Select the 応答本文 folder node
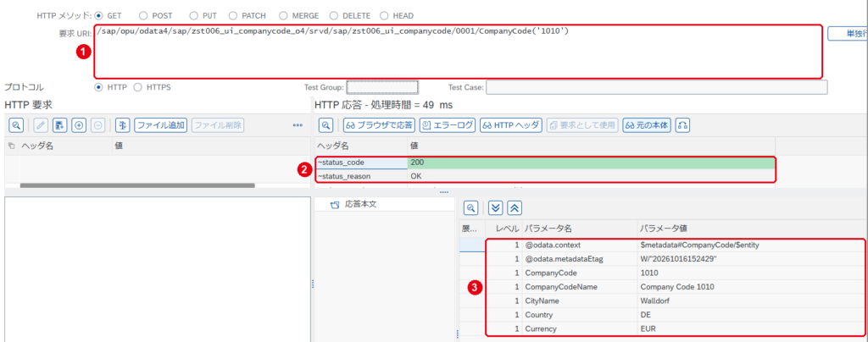This screenshot has height=342, width=868. (361, 204)
